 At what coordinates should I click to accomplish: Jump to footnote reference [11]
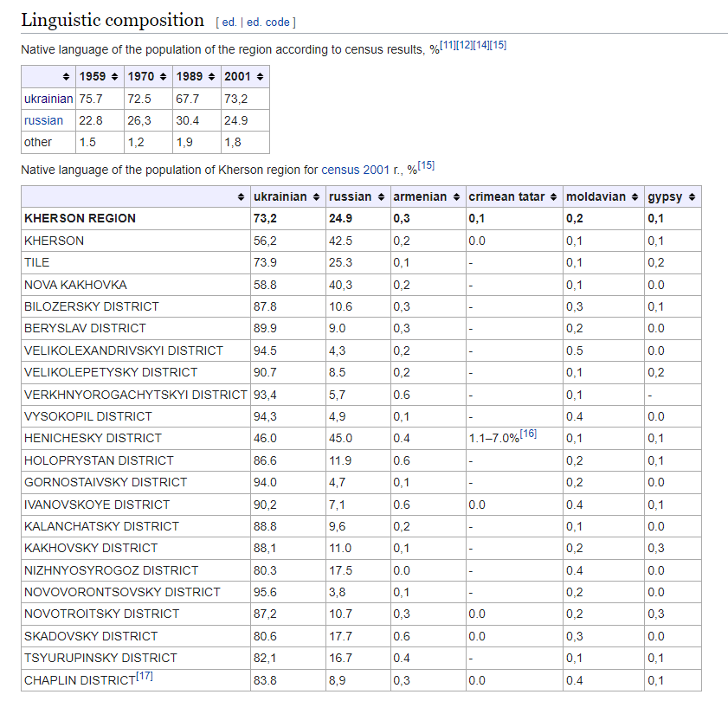[x=448, y=44]
